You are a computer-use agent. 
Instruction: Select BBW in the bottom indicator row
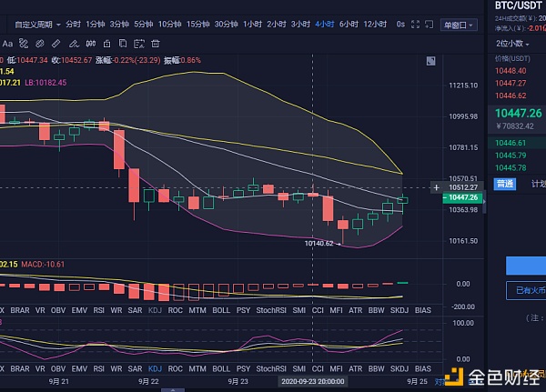click(377, 368)
